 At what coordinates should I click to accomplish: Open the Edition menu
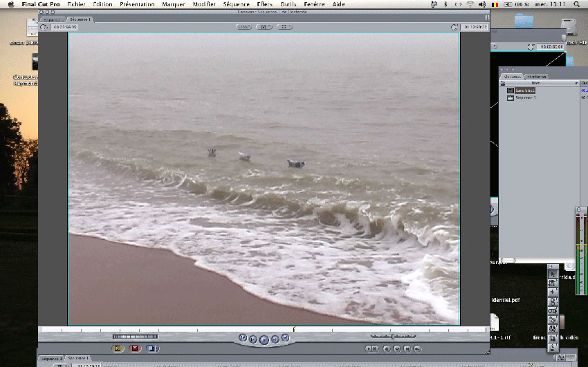coord(102,4)
